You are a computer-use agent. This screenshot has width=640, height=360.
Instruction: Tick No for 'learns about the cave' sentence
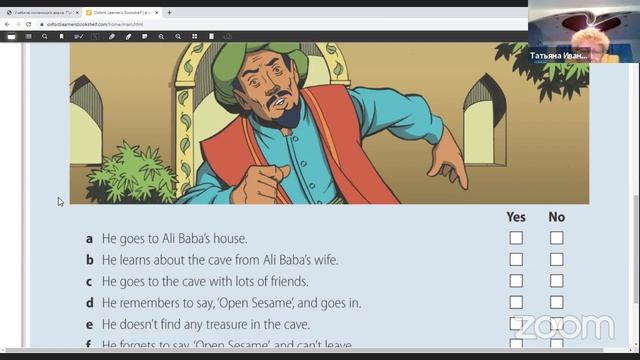556,260
